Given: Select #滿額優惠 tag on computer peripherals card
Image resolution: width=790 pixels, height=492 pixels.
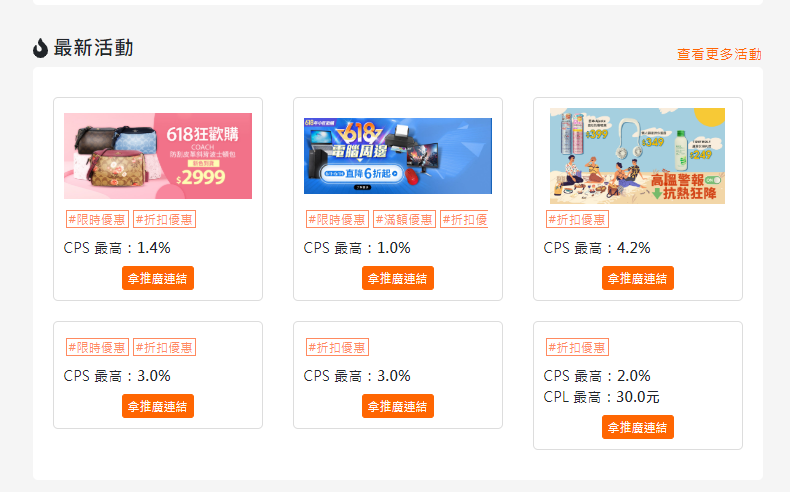Looking at the screenshot, I should [x=404, y=220].
